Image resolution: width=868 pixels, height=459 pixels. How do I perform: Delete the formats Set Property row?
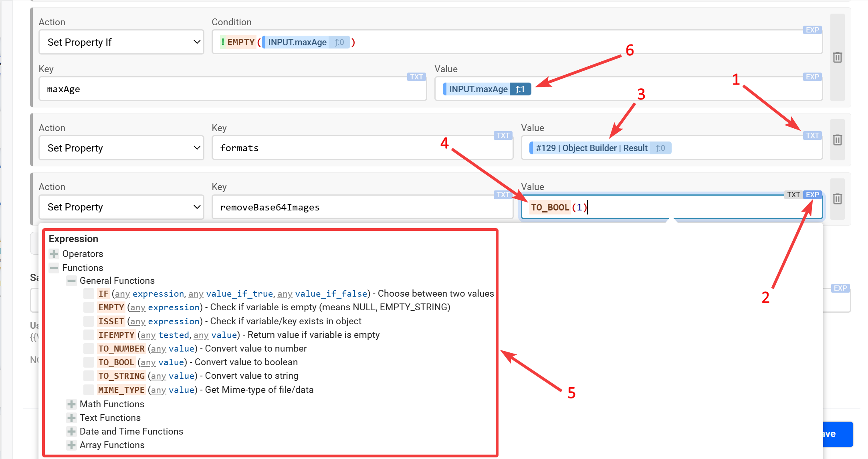click(x=837, y=140)
